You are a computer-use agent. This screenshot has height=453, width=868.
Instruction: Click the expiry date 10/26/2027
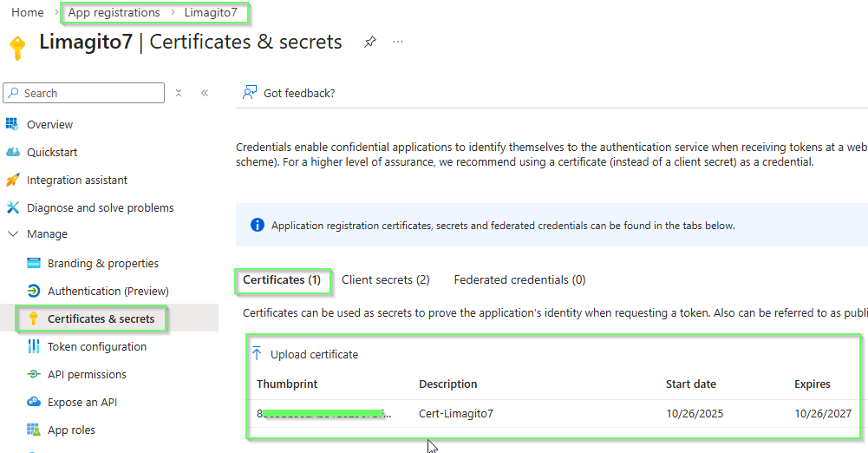click(x=823, y=413)
